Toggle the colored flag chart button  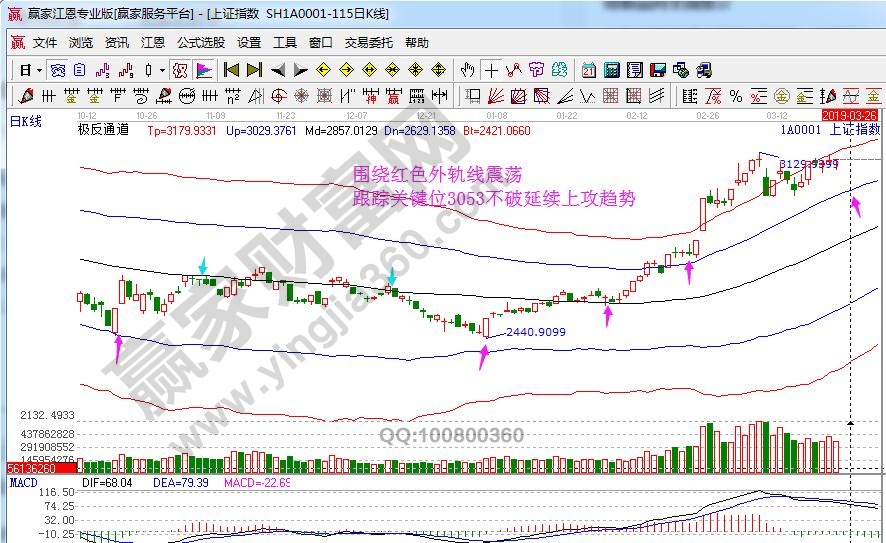click(202, 70)
